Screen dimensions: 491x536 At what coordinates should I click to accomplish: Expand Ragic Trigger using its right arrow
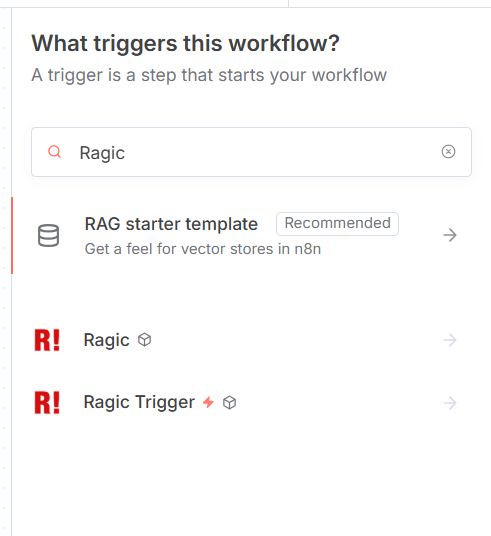[x=450, y=403]
